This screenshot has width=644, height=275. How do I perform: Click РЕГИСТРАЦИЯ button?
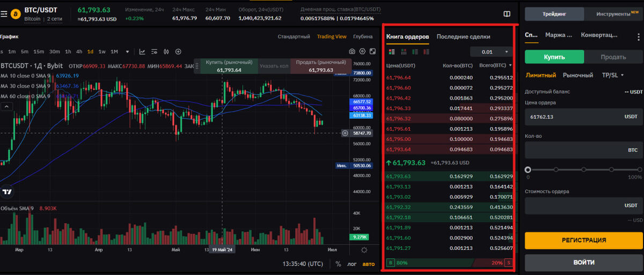click(583, 240)
